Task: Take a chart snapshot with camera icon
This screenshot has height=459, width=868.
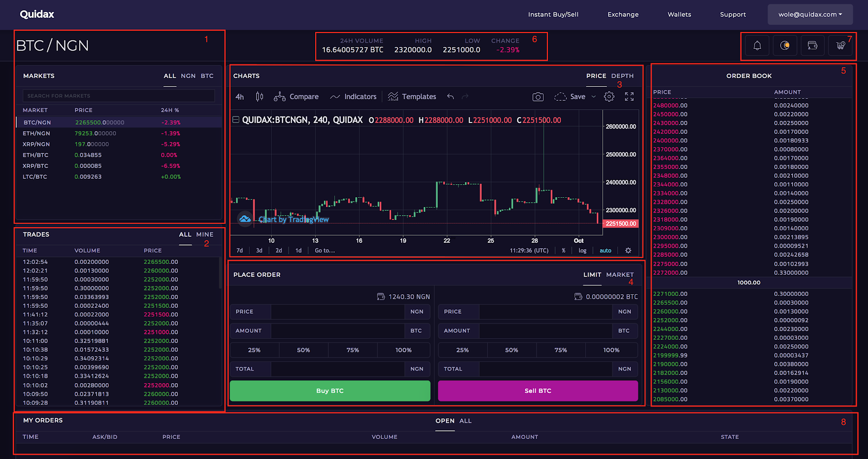Action: click(538, 96)
